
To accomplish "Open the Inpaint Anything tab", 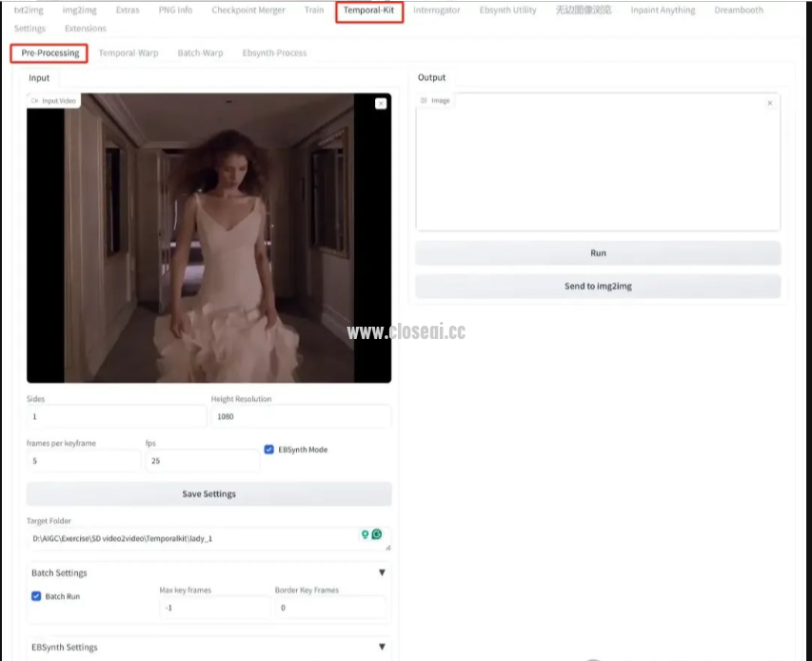I will [663, 10].
